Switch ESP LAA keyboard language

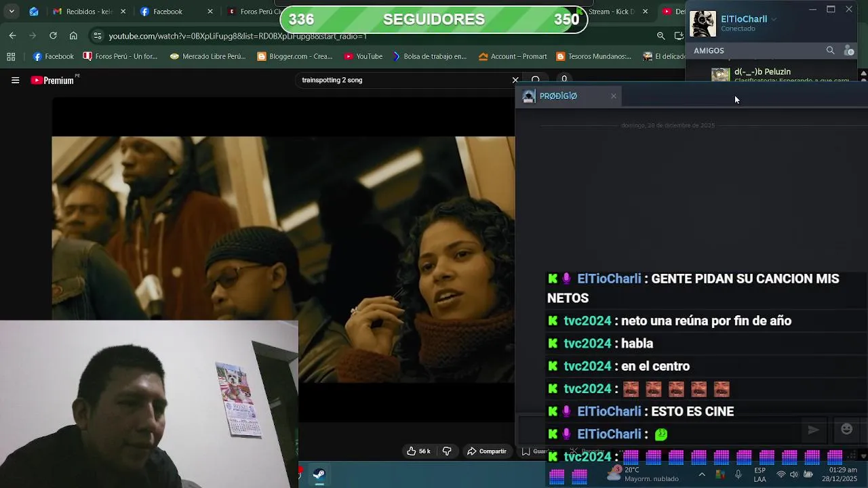pos(760,474)
